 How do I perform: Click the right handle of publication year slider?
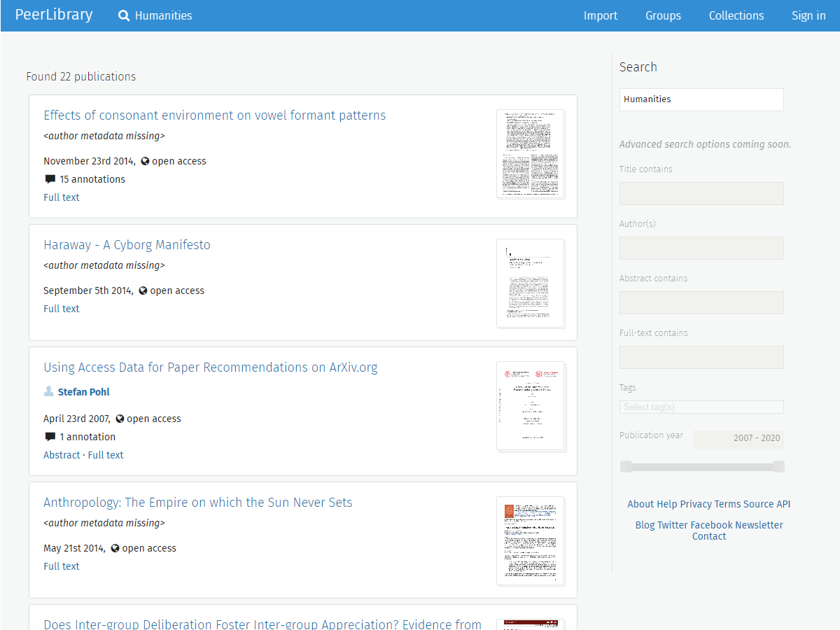pos(778,466)
